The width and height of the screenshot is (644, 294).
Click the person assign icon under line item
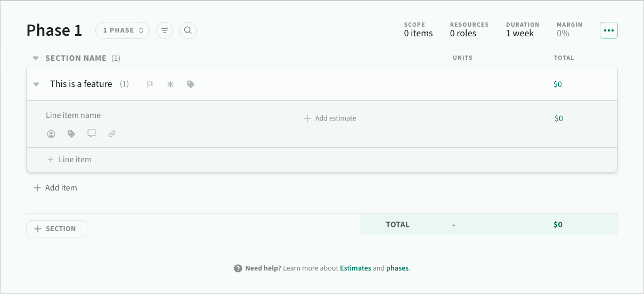pyautogui.click(x=51, y=134)
